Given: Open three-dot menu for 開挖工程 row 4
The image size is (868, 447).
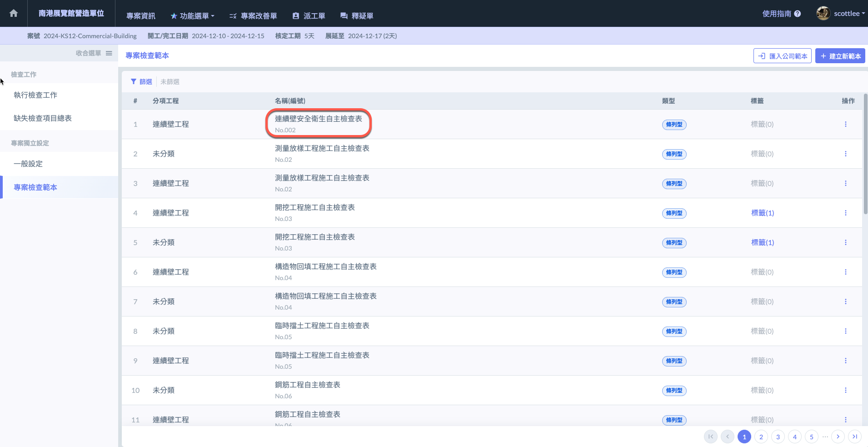Looking at the screenshot, I should (845, 213).
